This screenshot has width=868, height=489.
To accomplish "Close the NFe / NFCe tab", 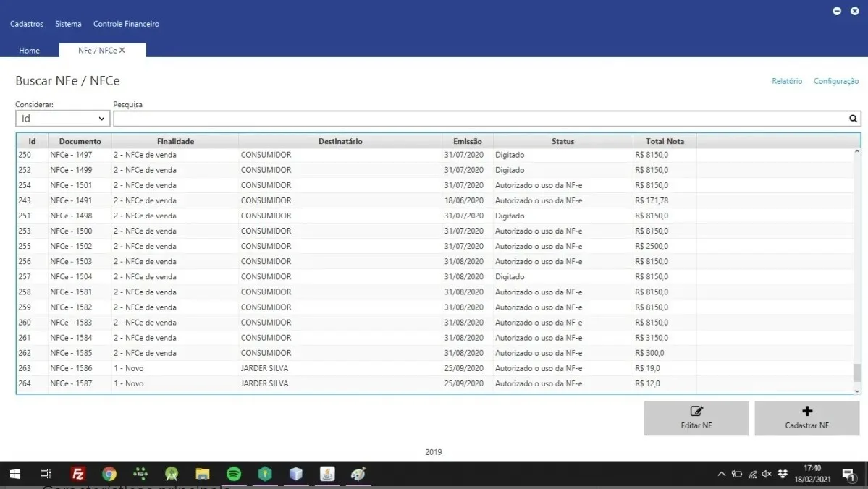I will (122, 51).
